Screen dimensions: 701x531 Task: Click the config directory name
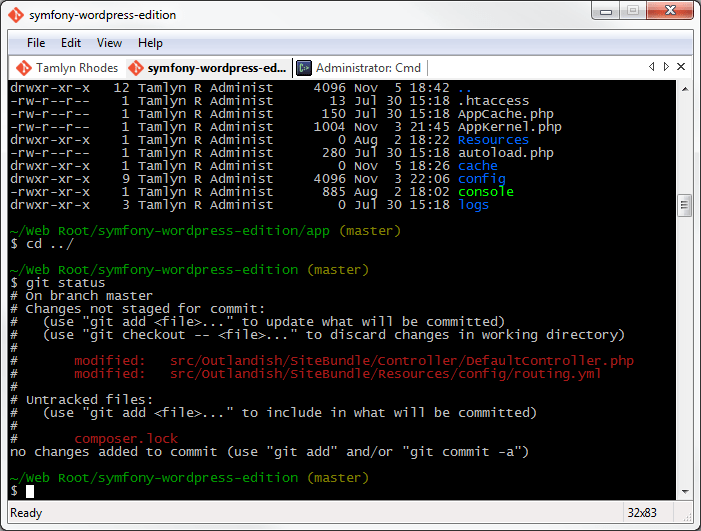coord(481,179)
